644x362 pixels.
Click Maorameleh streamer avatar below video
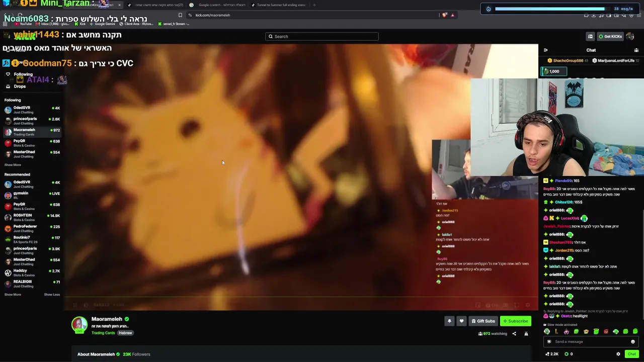(79, 325)
